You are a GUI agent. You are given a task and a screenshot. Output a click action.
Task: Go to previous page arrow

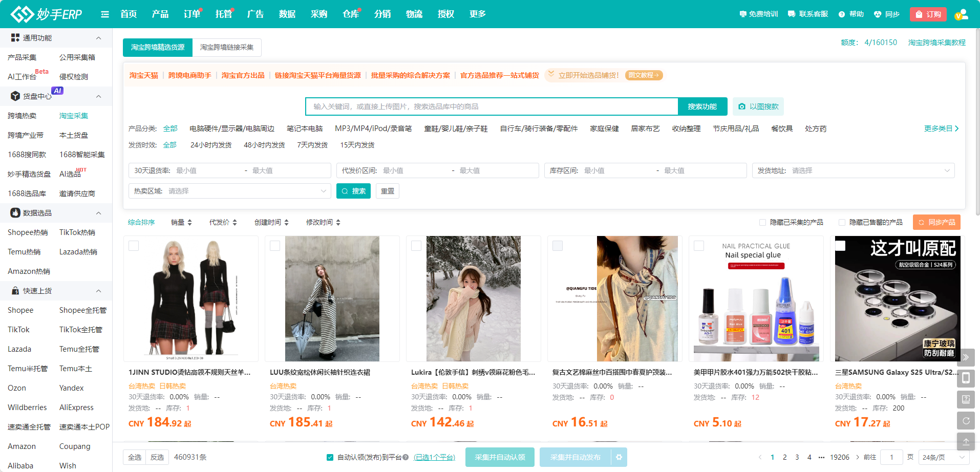pyautogui.click(x=760, y=457)
